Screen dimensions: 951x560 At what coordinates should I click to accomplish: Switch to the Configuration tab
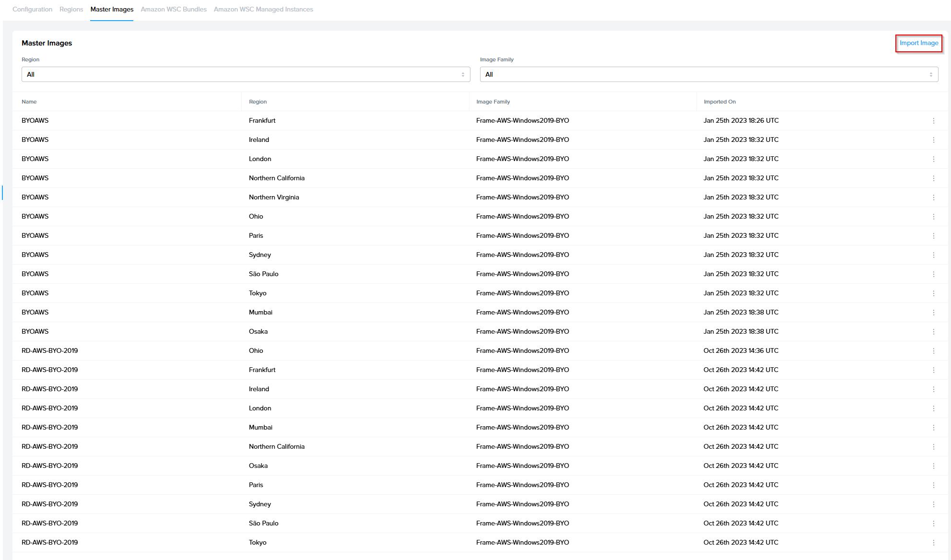[x=32, y=9]
